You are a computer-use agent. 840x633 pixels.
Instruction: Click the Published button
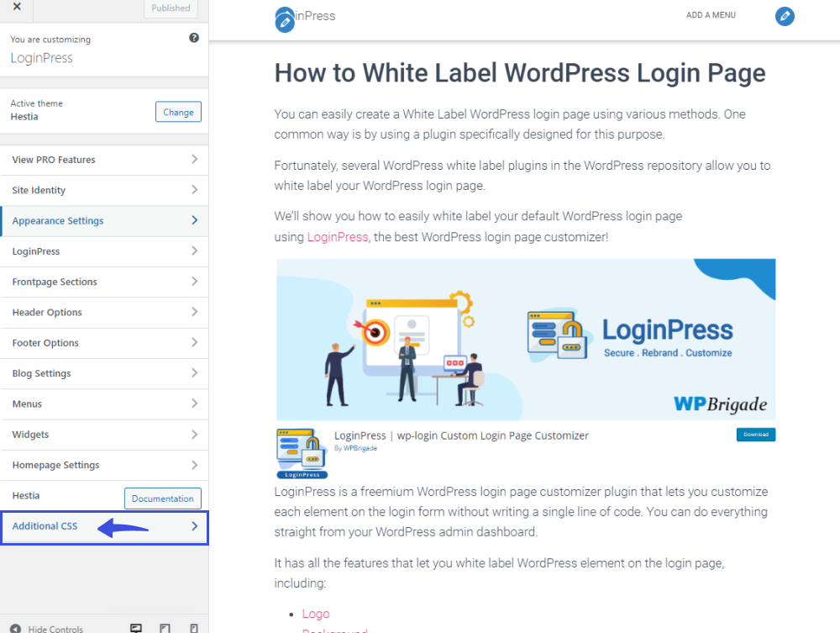click(171, 8)
